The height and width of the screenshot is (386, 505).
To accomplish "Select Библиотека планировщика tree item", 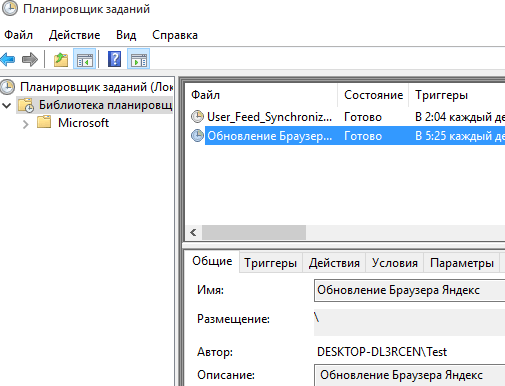I will (x=105, y=105).
